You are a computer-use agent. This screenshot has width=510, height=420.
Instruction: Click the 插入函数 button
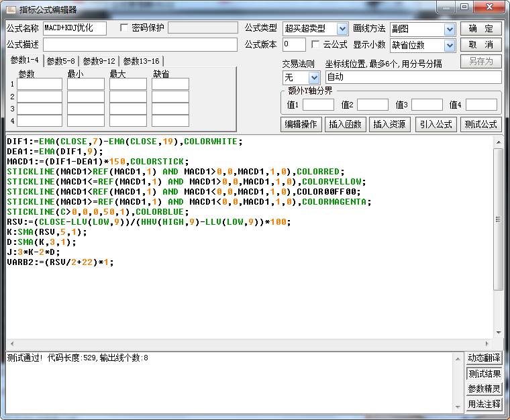pyautogui.click(x=345, y=124)
